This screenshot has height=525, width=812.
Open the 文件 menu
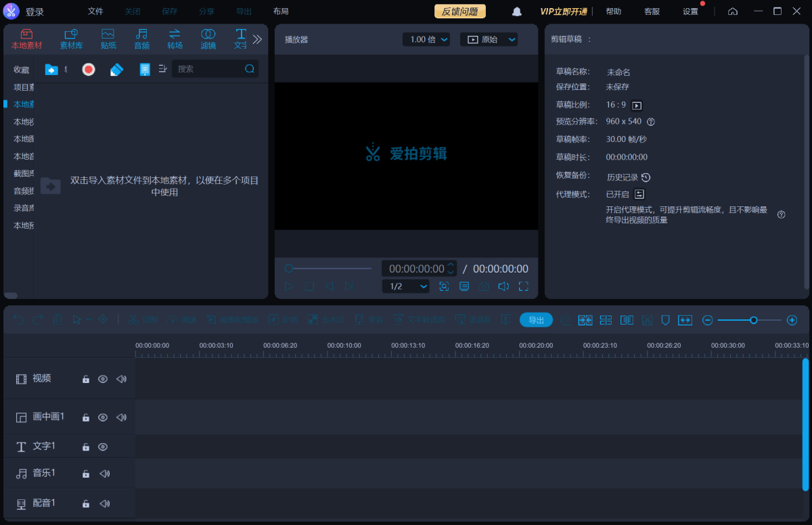[x=95, y=12]
